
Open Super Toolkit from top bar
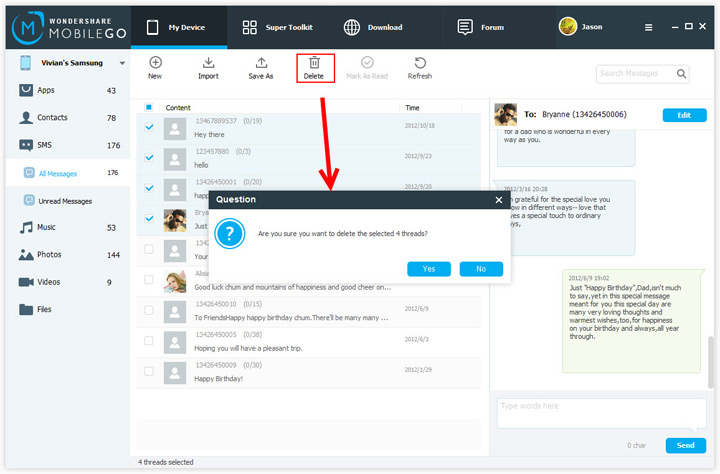(277, 27)
